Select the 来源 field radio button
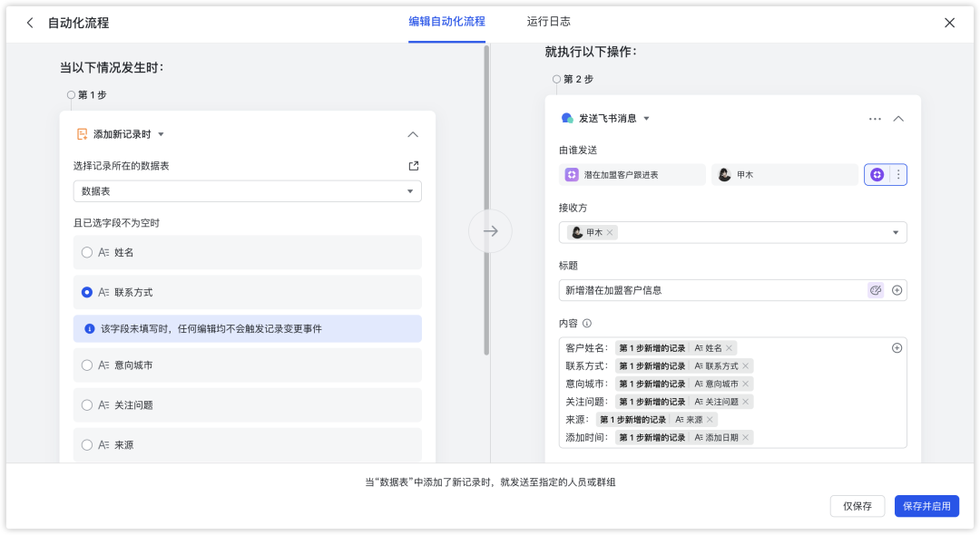This screenshot has height=535, width=980. click(x=87, y=445)
